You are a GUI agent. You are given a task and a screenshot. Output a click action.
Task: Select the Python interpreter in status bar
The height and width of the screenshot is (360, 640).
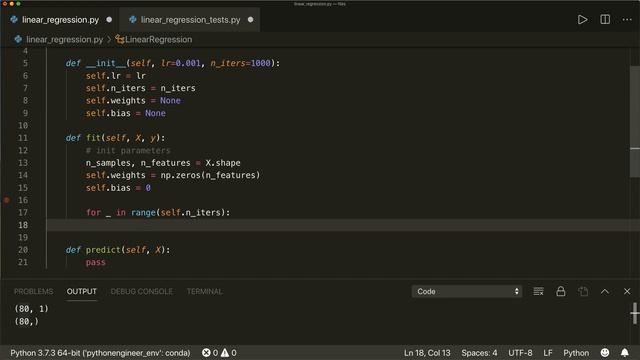click(x=100, y=353)
